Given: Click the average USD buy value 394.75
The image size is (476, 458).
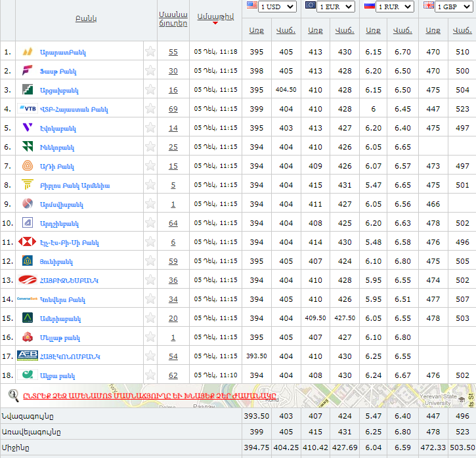Looking at the screenshot, I should pos(257,448).
